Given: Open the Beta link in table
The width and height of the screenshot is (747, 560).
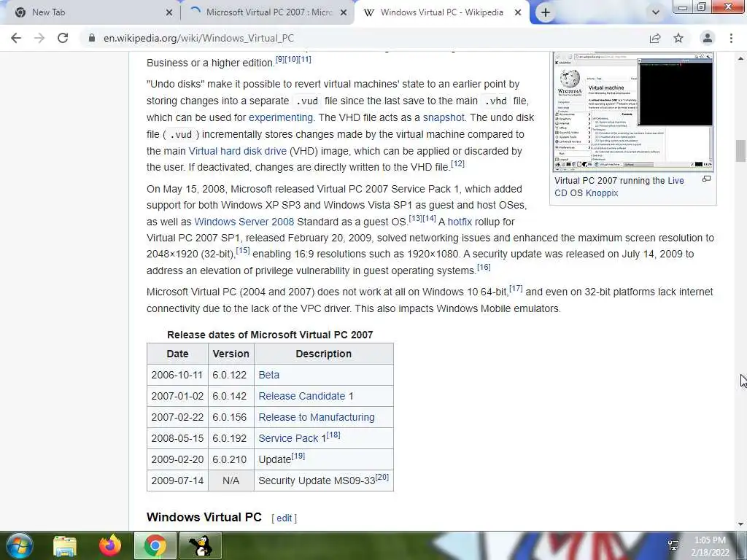Looking at the screenshot, I should [268, 375].
